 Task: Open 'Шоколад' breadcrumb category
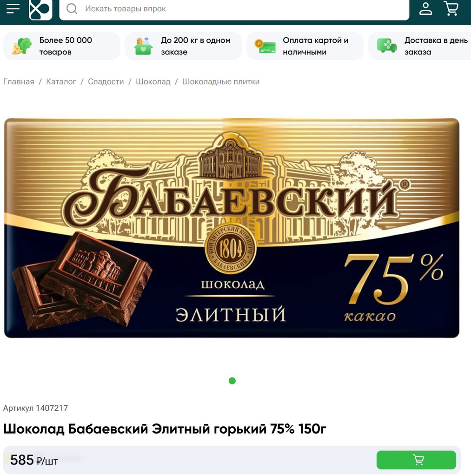coord(153,82)
